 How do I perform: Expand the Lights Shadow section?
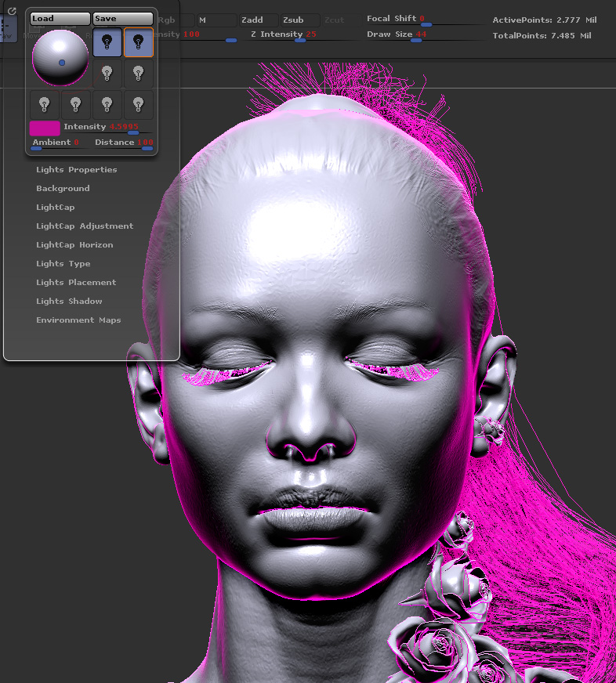(69, 302)
